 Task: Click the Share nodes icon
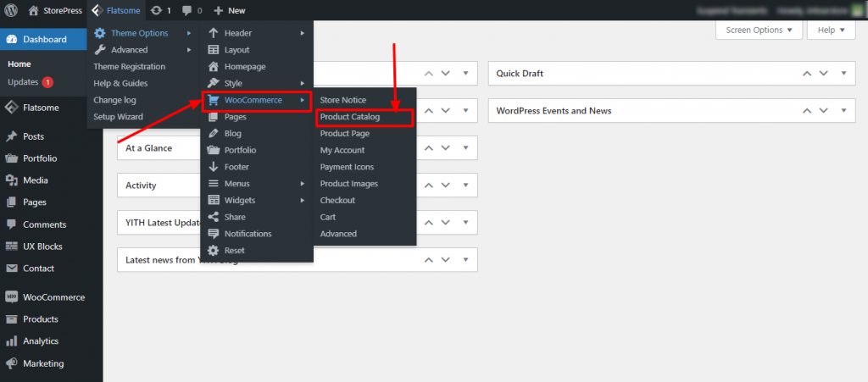pos(213,217)
